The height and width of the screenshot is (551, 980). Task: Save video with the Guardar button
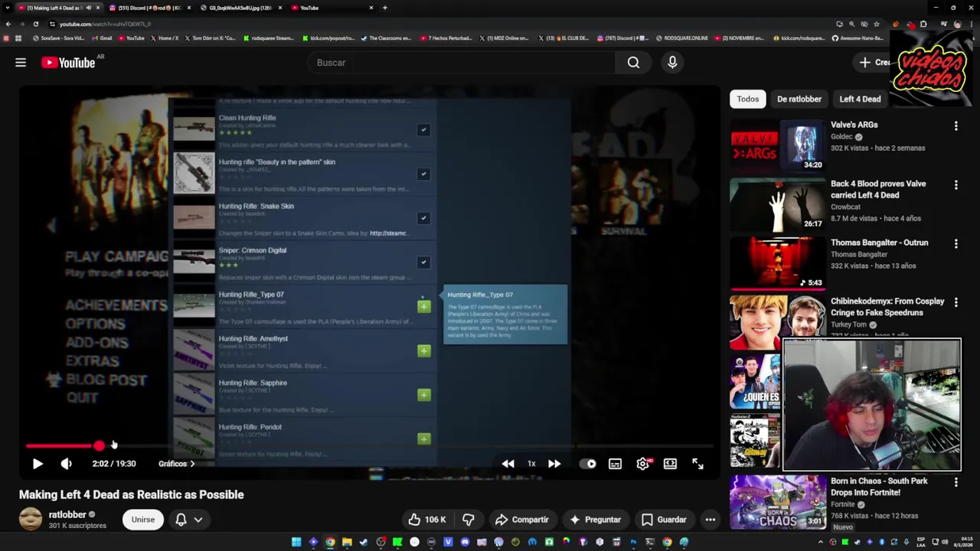coord(664,520)
